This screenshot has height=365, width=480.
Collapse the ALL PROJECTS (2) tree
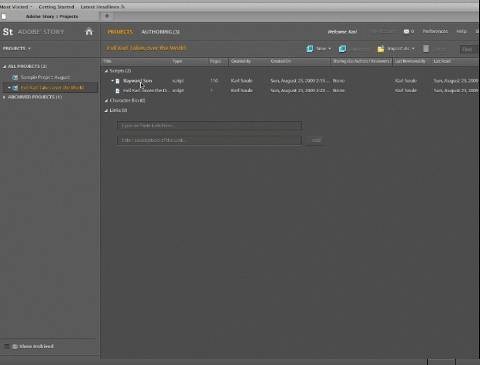4,67
